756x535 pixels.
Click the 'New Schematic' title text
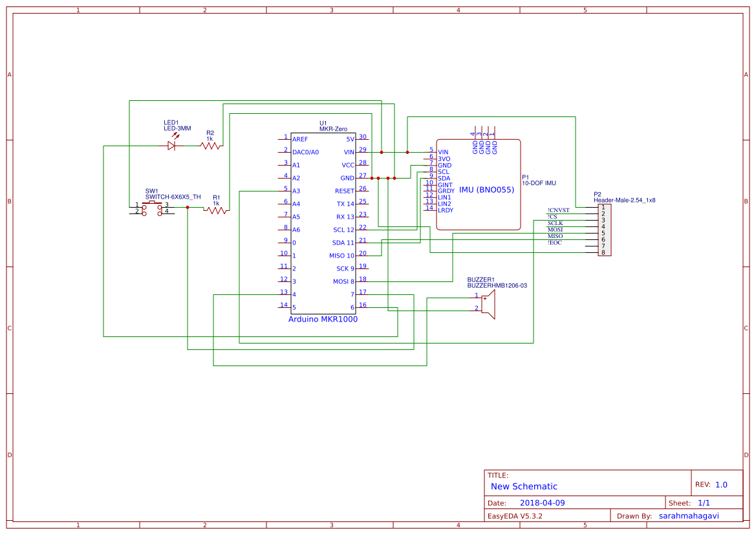(524, 486)
